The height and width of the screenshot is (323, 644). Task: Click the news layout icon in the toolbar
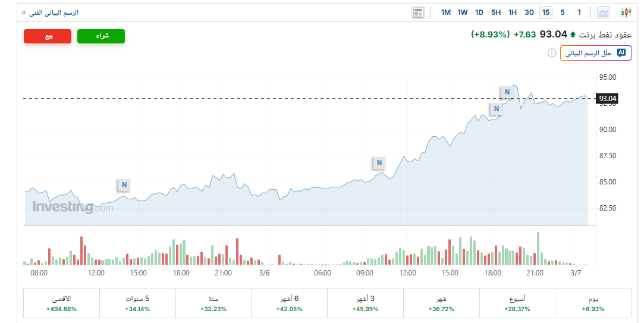418,12
